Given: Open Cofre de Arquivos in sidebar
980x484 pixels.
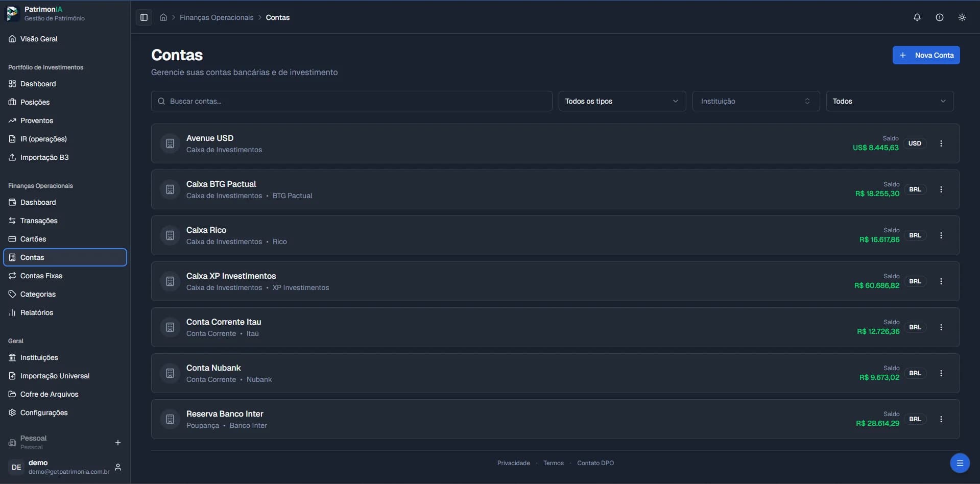Looking at the screenshot, I should (65, 394).
